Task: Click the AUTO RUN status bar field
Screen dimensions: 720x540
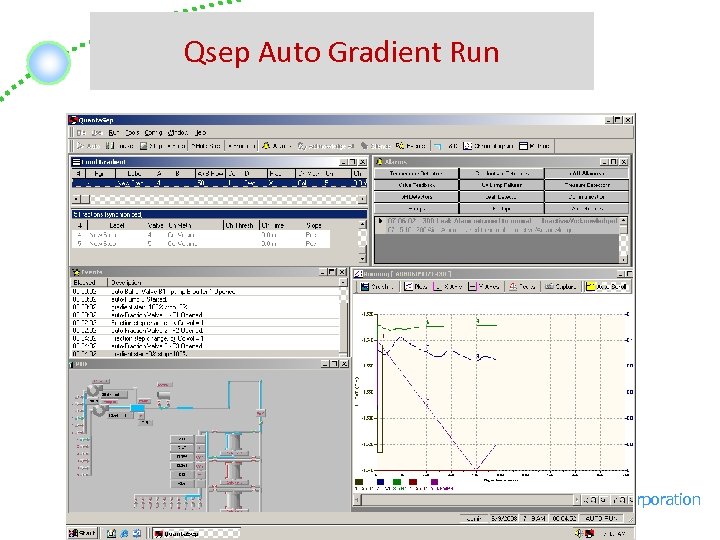Action: click(x=601, y=518)
